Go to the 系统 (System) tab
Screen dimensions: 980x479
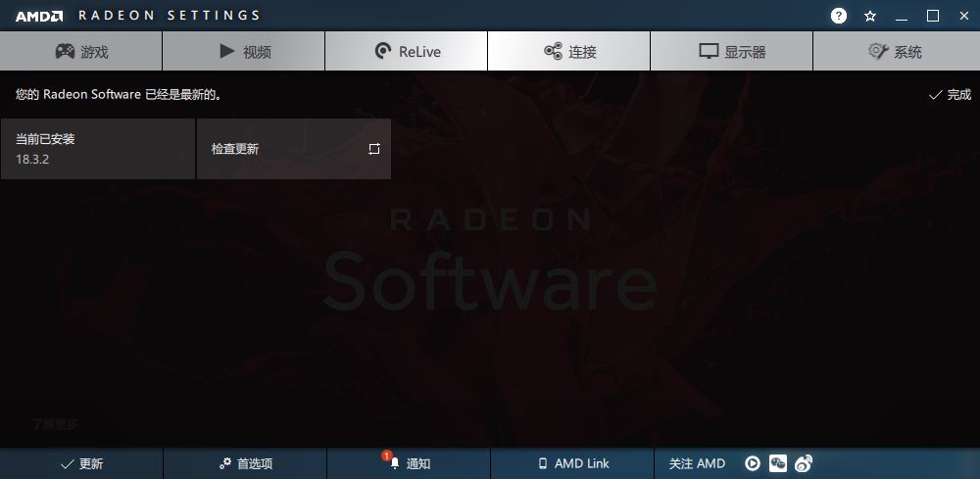pos(897,51)
